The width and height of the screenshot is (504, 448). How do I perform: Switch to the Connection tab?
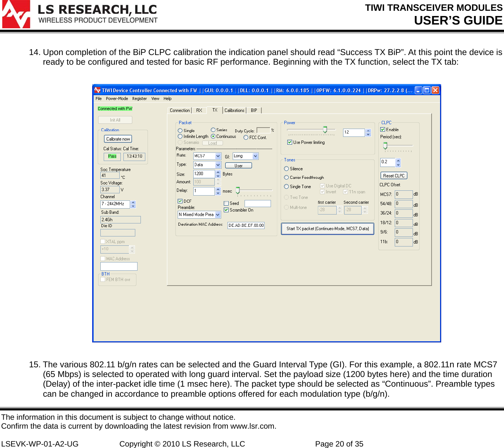(180, 110)
